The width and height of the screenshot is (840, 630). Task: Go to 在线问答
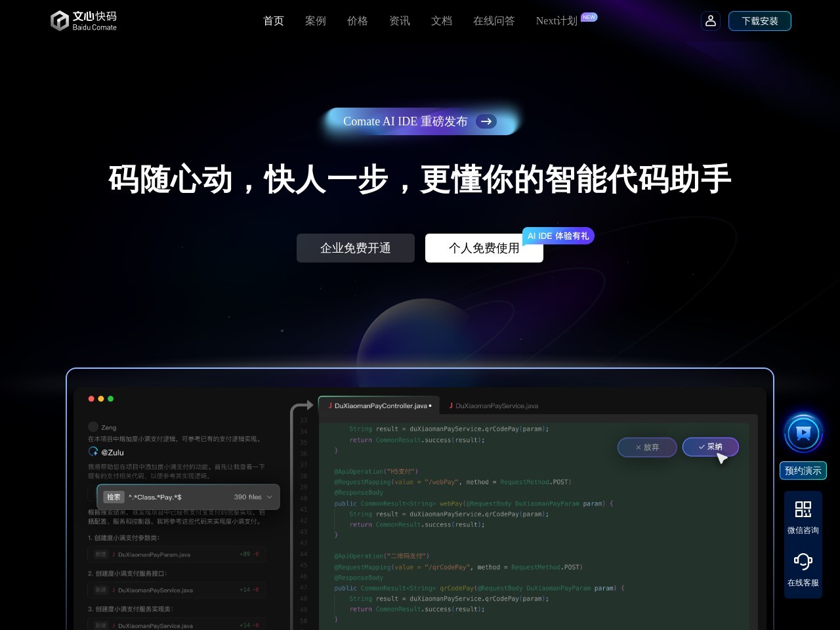point(494,21)
